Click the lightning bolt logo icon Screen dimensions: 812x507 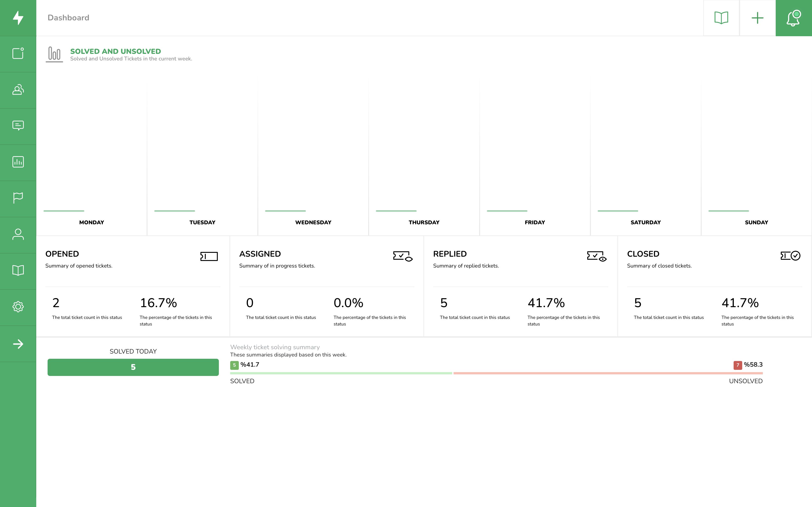point(18,18)
